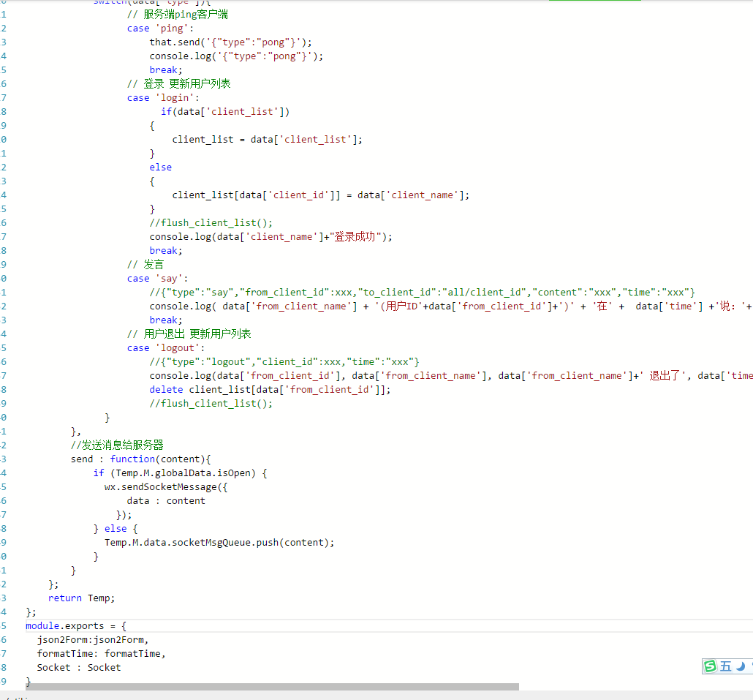
Task: Place cursor on the module.exports line
Action: click(76, 626)
